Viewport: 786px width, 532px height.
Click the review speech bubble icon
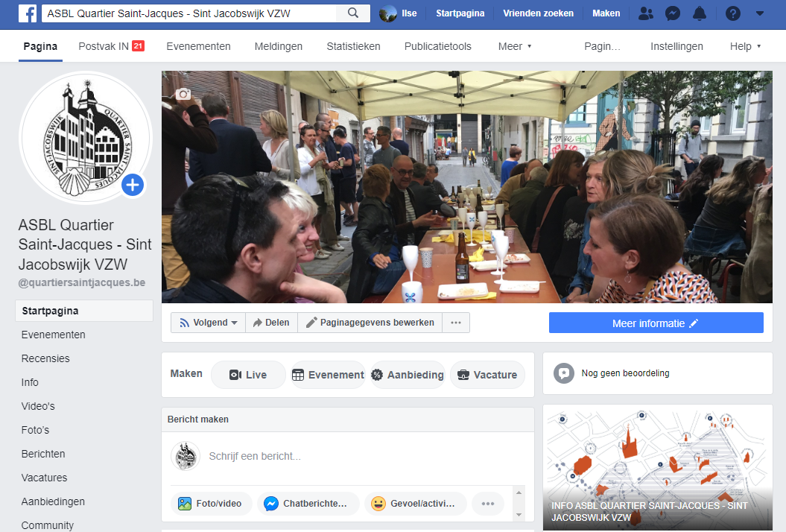point(564,373)
